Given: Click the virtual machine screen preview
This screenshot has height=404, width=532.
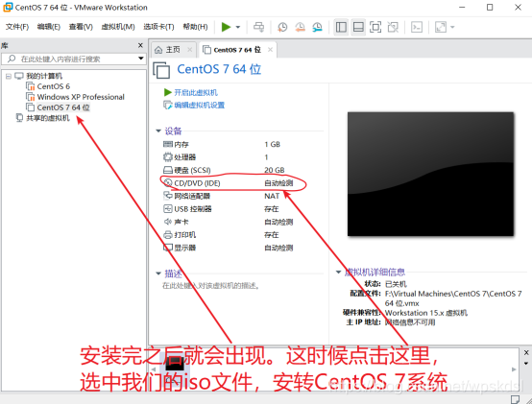Looking at the screenshot, I should (x=430, y=174).
